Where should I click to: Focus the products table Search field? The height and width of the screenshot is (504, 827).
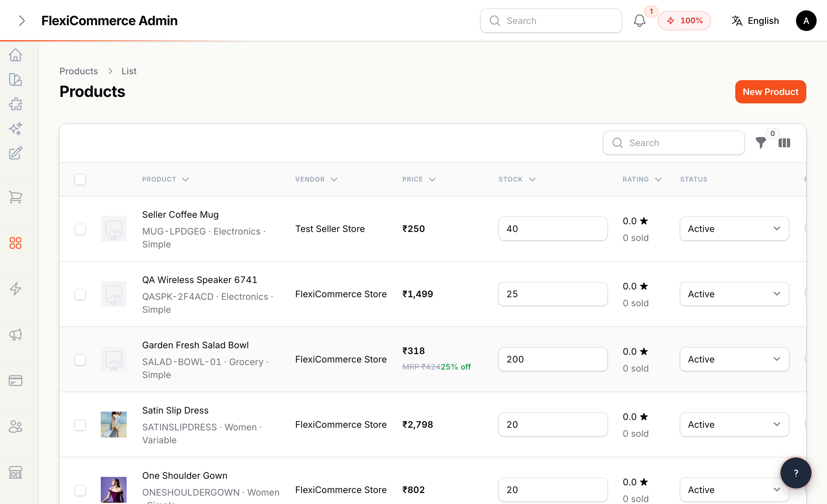click(674, 143)
